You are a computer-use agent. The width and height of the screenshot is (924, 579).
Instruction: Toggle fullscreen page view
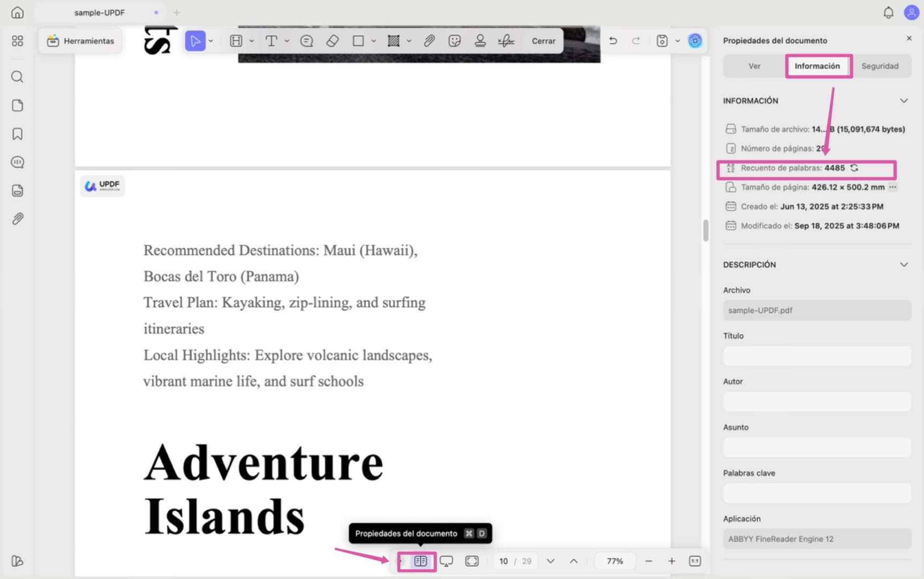(x=472, y=561)
